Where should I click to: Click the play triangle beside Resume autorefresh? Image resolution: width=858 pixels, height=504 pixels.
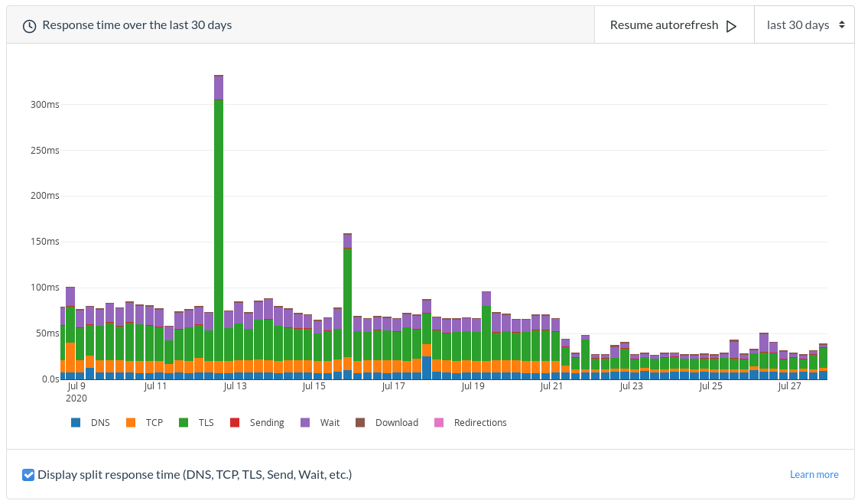(732, 24)
